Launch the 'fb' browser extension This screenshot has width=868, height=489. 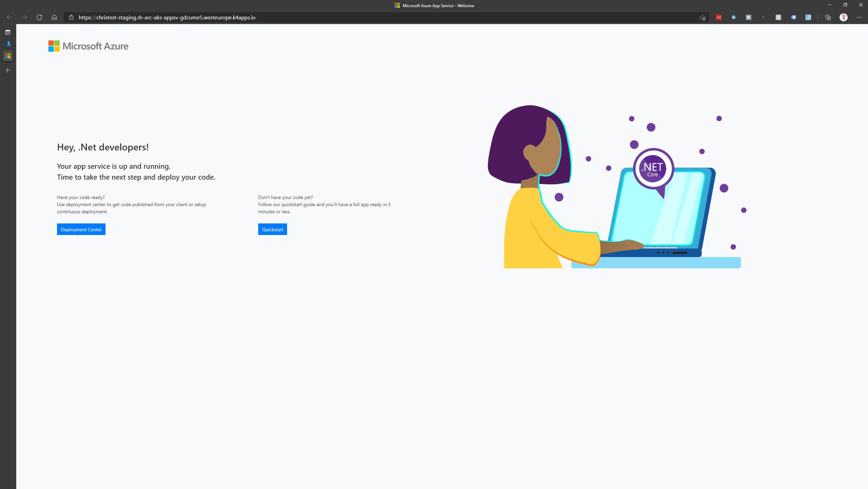748,17
